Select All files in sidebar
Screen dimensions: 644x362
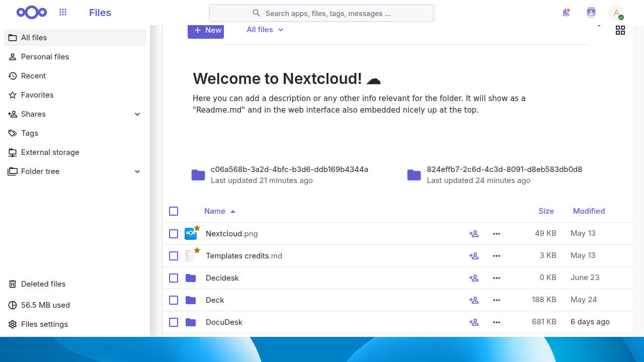click(75, 38)
